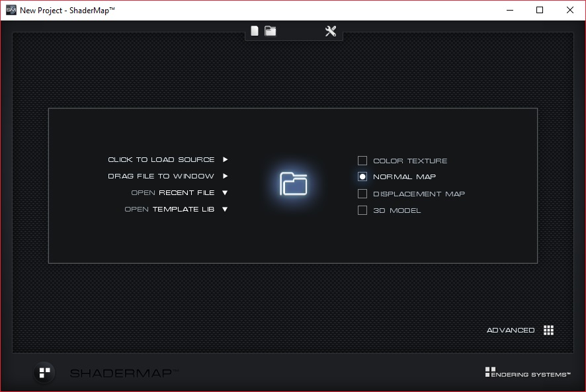Click the Open Template Lib label

169,210
